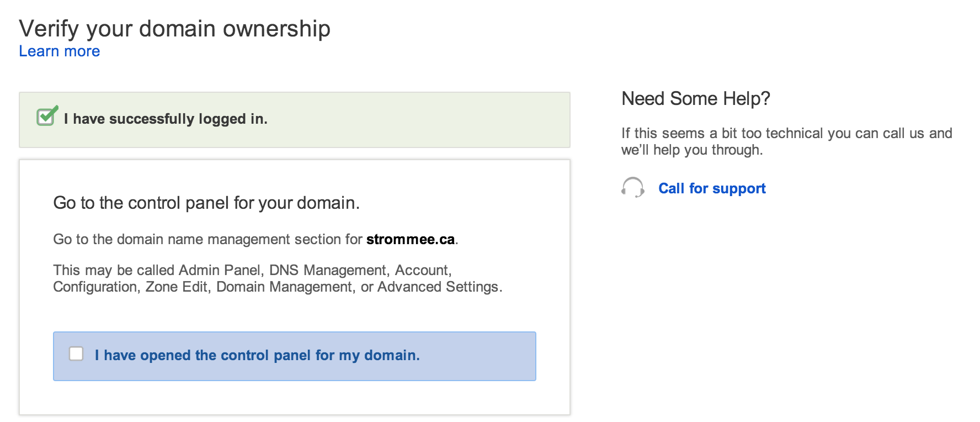Click the words 'Zone Edit' in the paragraph
The width and height of the screenshot is (980, 422).
(177, 287)
